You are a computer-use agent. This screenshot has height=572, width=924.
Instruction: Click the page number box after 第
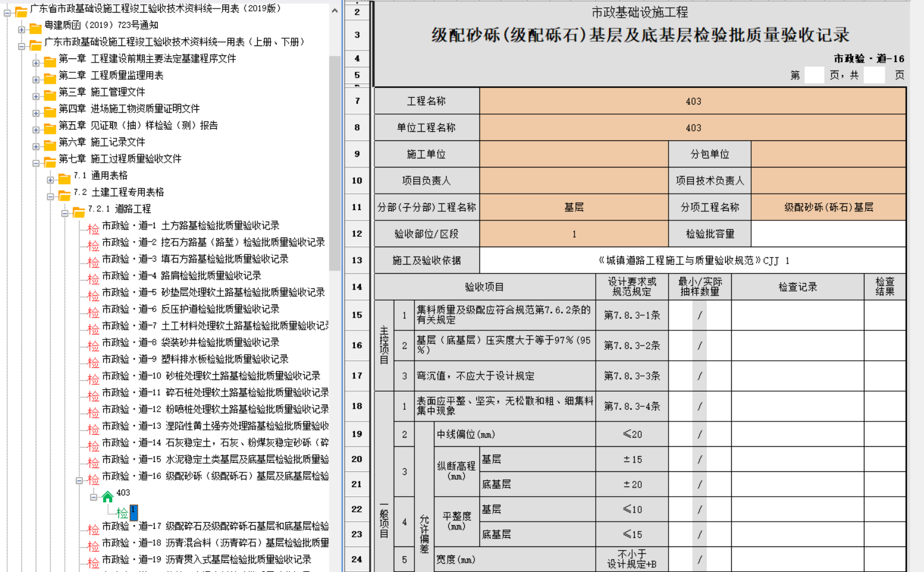click(x=814, y=75)
